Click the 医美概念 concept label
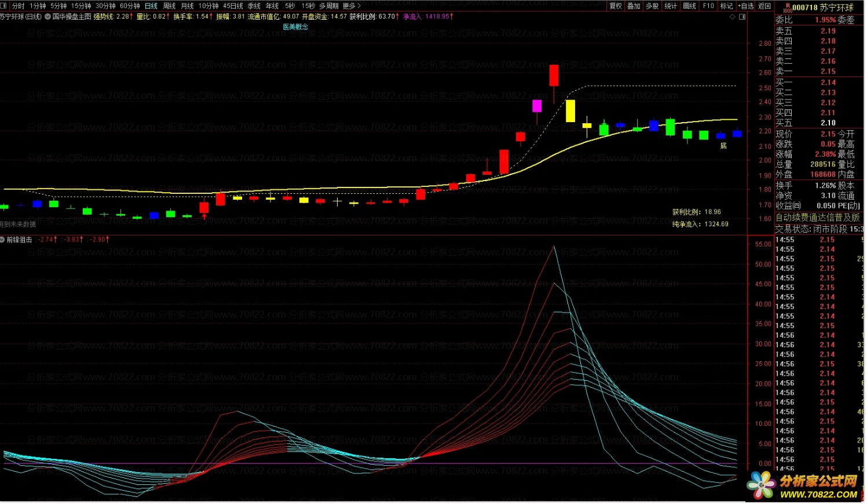 (295, 27)
